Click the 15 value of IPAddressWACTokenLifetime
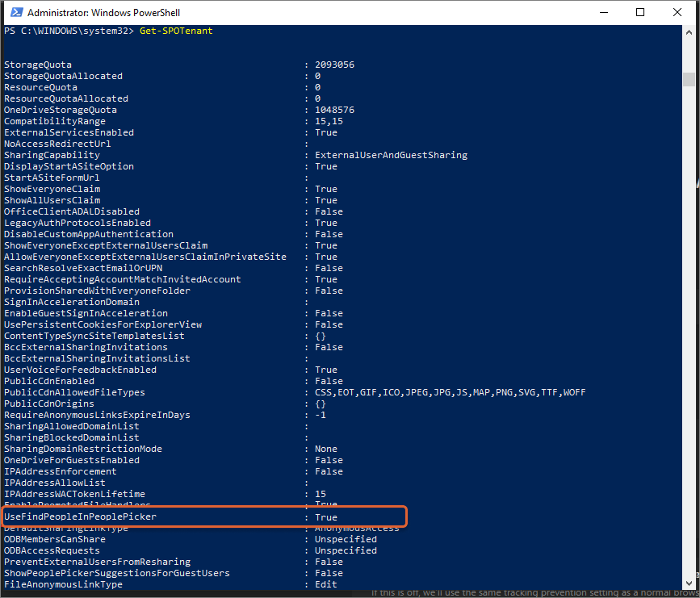700x598 pixels. (x=321, y=494)
